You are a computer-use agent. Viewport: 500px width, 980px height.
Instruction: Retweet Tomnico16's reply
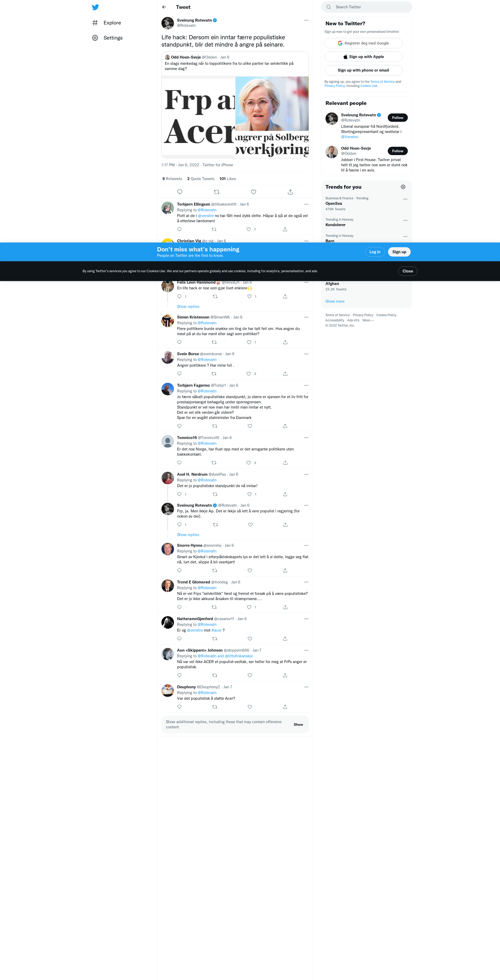[214, 463]
